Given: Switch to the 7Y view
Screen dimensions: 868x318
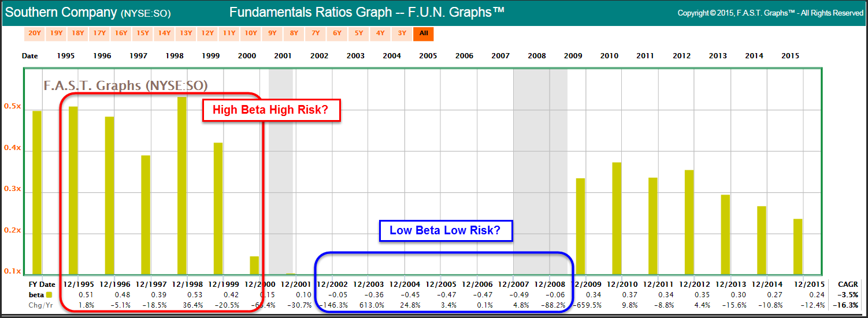Looking at the screenshot, I should tap(316, 33).
